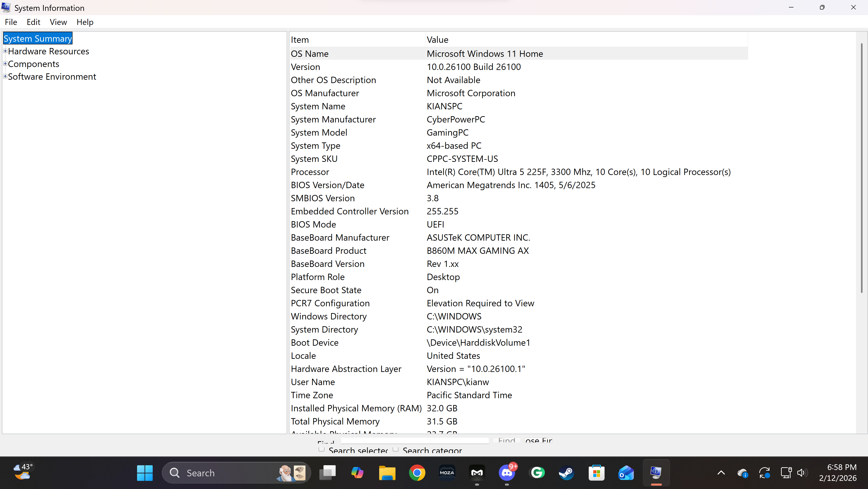Open the black M-logo app in taskbar
Viewport: 868px width, 489px height.
(477, 473)
